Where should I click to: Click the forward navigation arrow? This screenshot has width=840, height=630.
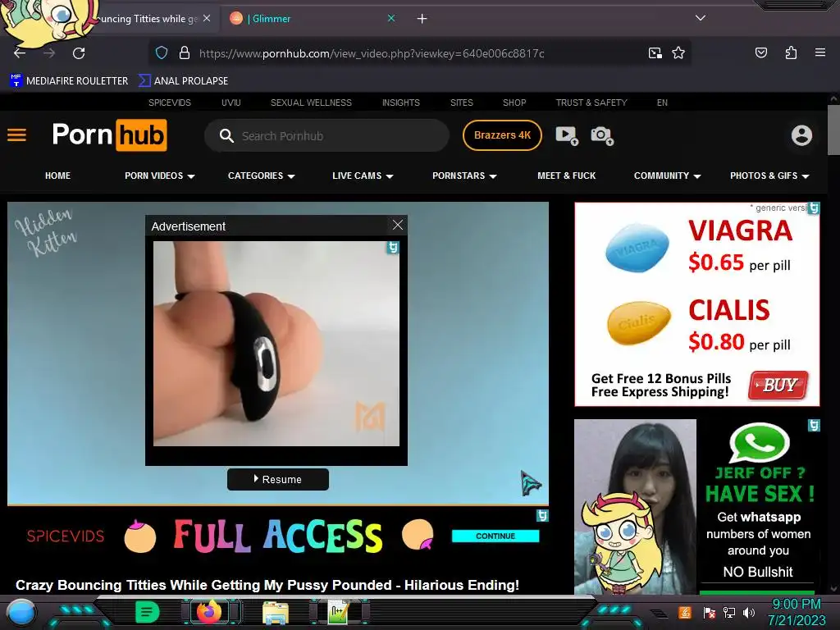[x=49, y=53]
